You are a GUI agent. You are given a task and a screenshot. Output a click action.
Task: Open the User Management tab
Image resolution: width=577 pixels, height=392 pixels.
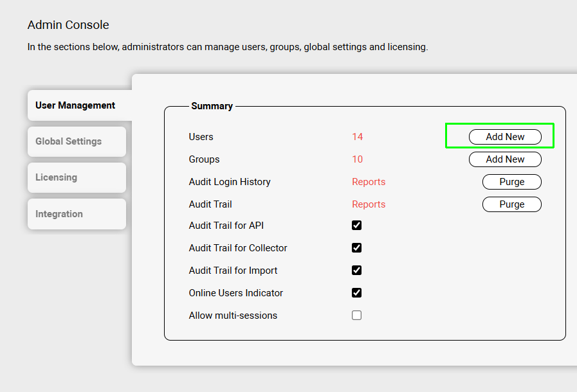(76, 105)
